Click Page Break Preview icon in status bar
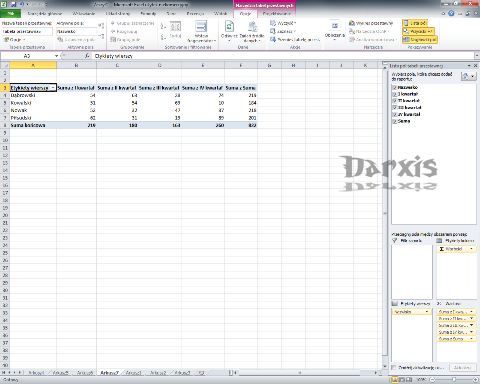480x384 pixels. (x=409, y=379)
